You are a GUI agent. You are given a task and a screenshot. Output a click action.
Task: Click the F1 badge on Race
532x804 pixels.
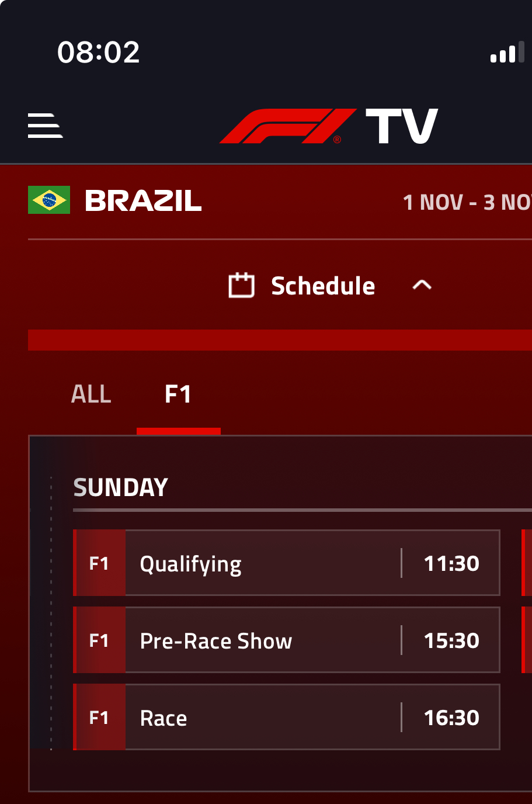(x=99, y=717)
